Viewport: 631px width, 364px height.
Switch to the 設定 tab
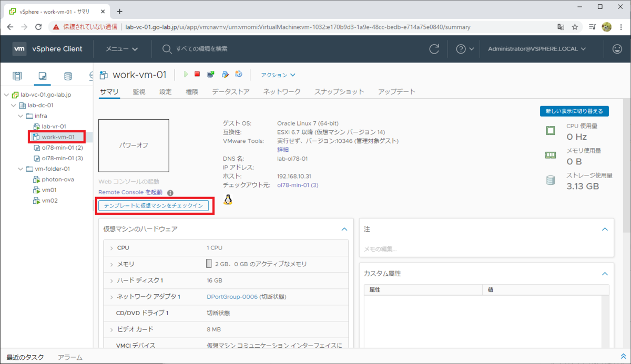pos(165,91)
